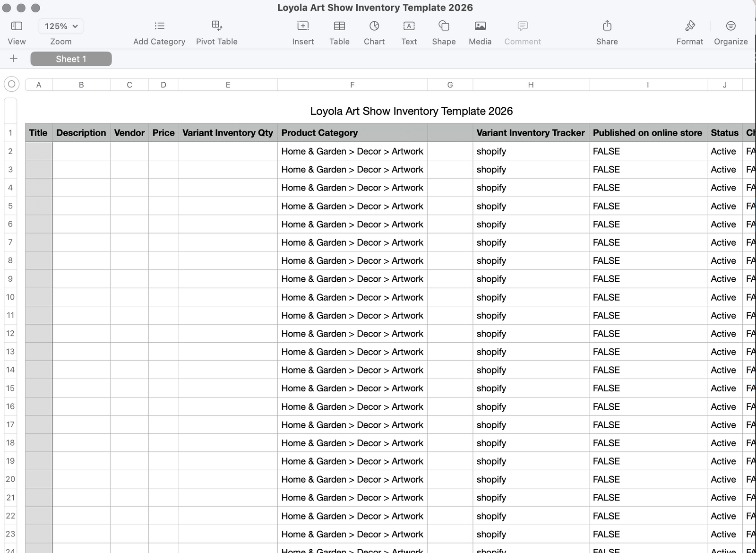
Task: Select entire table via corner circle handle
Action: [12, 84]
